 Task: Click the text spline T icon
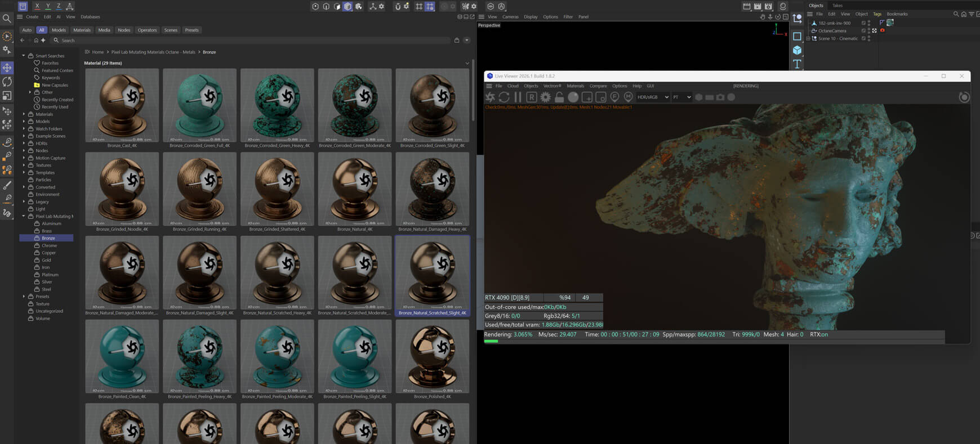pyautogui.click(x=797, y=64)
